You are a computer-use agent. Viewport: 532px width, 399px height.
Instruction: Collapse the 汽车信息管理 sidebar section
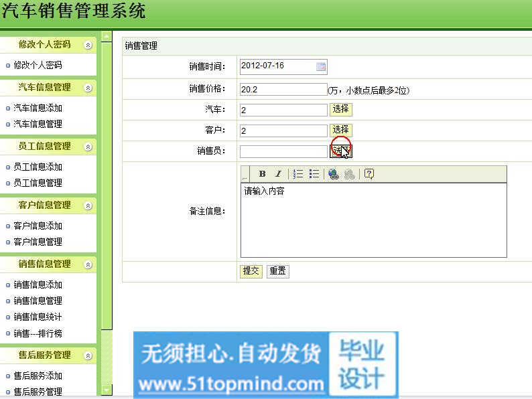[87, 88]
